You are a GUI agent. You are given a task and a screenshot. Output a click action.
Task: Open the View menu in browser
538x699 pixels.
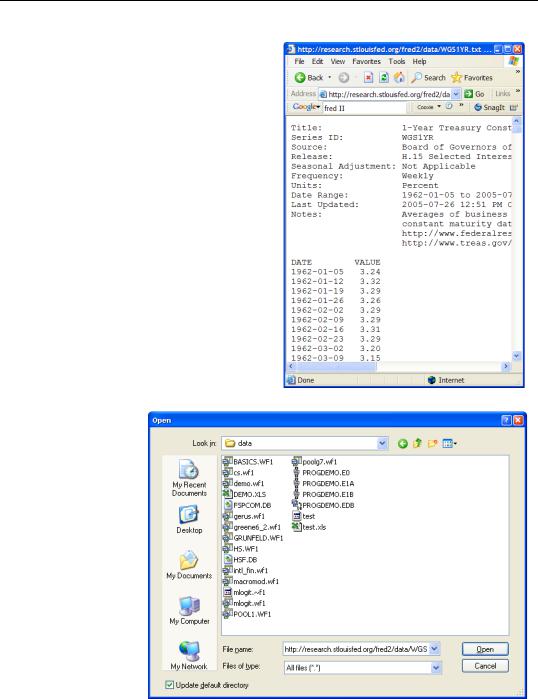click(x=337, y=62)
